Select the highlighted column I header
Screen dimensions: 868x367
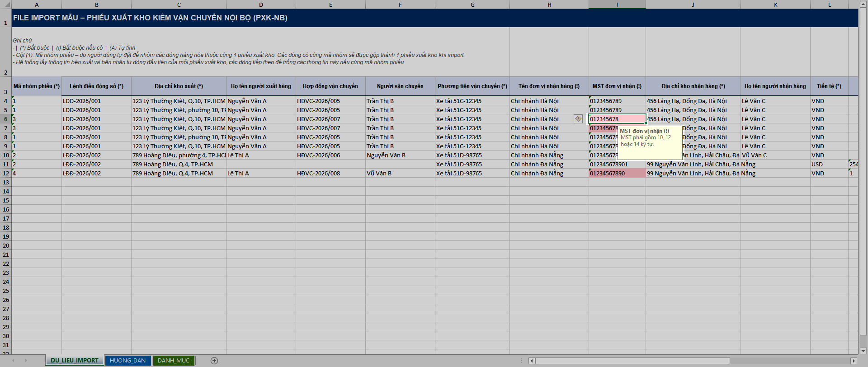[x=617, y=5]
